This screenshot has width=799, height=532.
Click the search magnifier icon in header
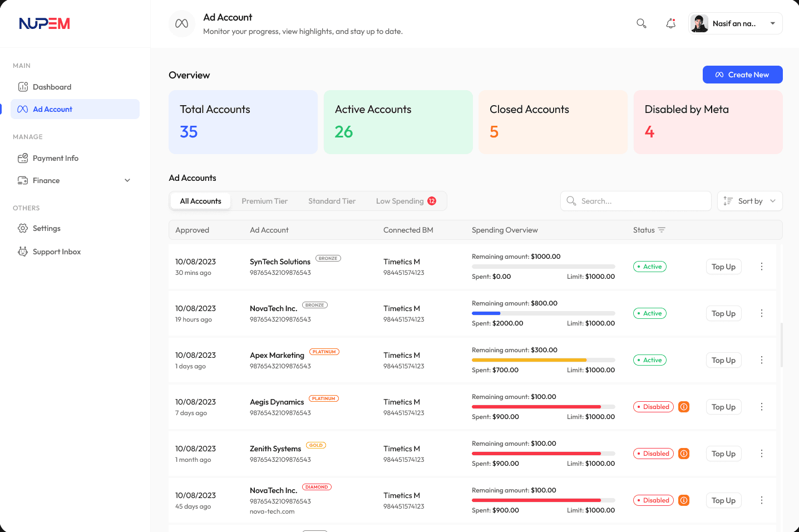(642, 23)
